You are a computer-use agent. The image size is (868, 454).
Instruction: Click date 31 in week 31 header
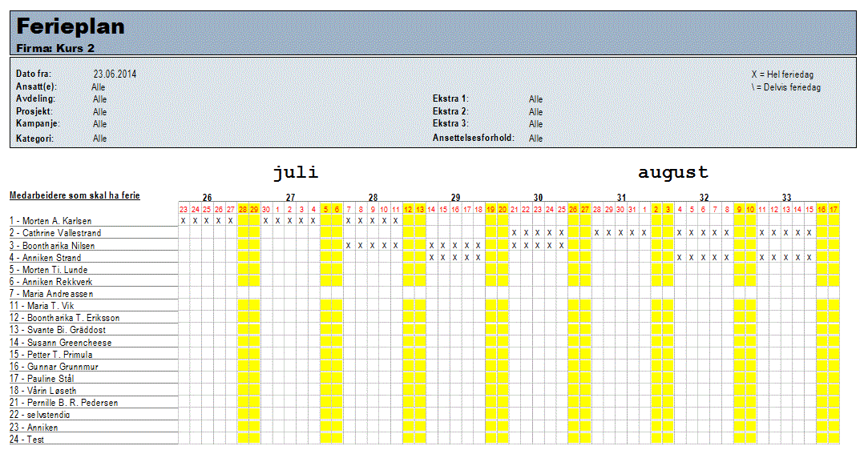(x=632, y=210)
